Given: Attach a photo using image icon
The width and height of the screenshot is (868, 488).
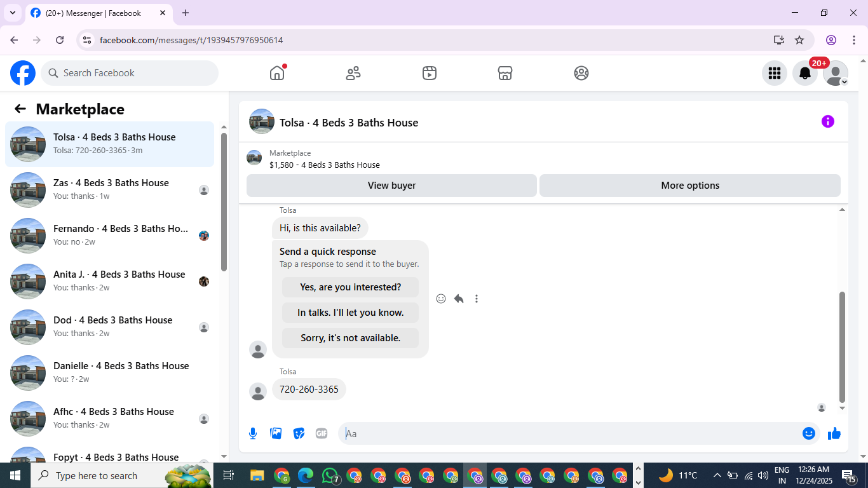Looking at the screenshot, I should tap(276, 433).
